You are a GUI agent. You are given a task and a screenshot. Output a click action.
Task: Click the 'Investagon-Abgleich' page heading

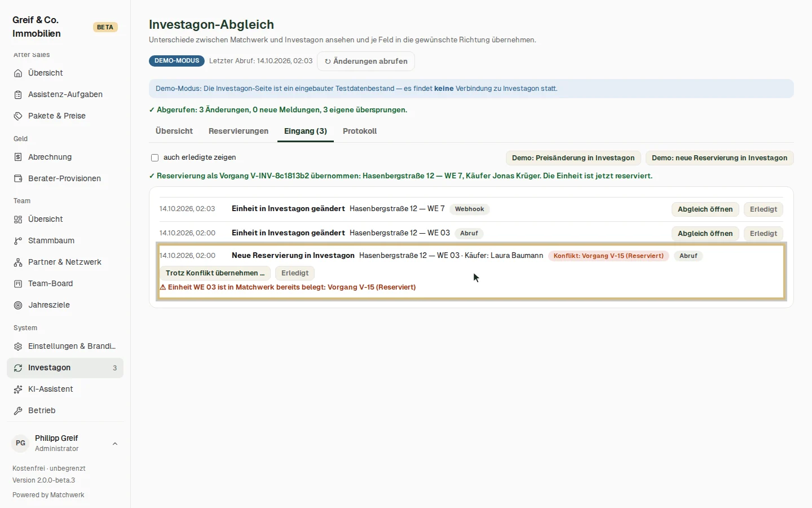tap(211, 25)
